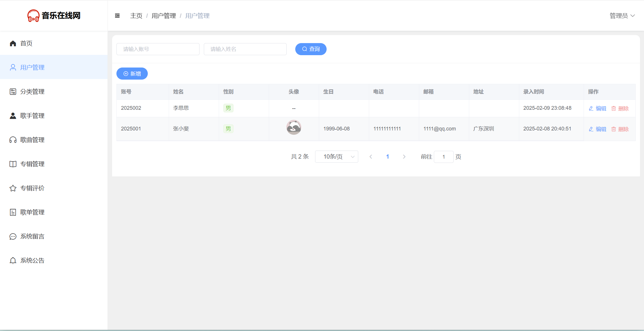Open 分类管理 in the sidebar
This screenshot has height=331, width=644.
[x=32, y=92]
